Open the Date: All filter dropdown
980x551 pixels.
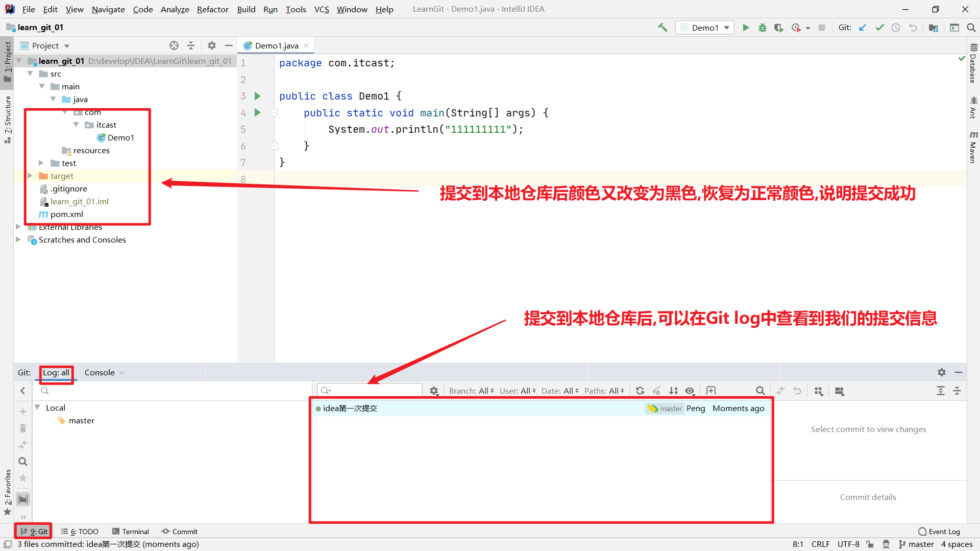pos(560,391)
